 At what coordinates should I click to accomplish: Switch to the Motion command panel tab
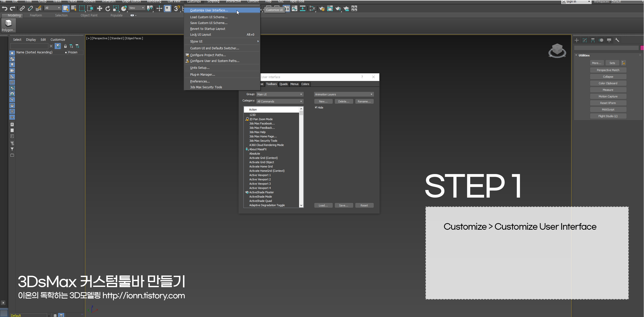[601, 40]
